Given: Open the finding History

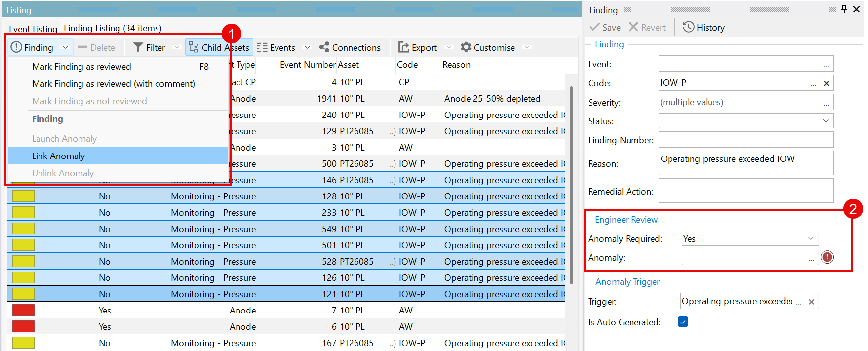Looking at the screenshot, I should (704, 28).
